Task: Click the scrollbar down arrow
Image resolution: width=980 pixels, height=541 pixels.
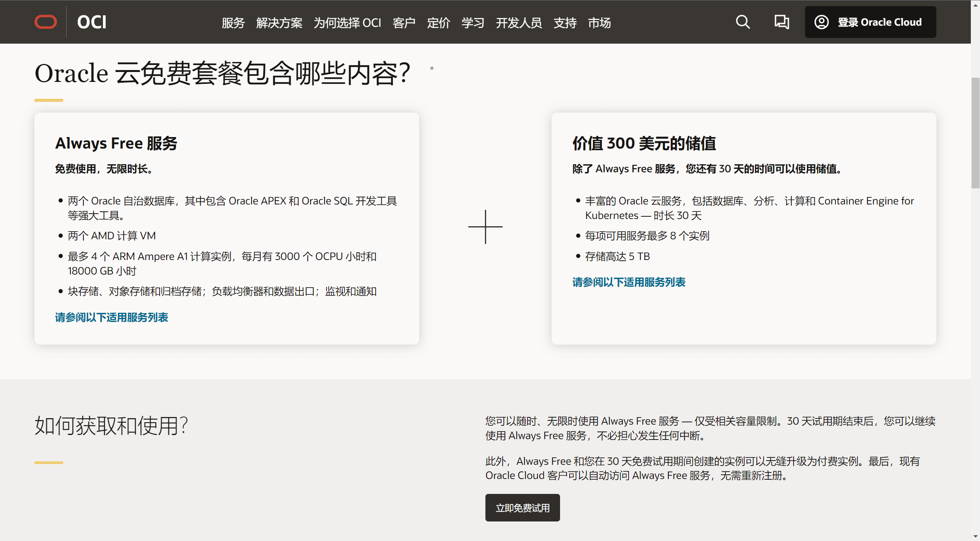Action: tap(975, 536)
